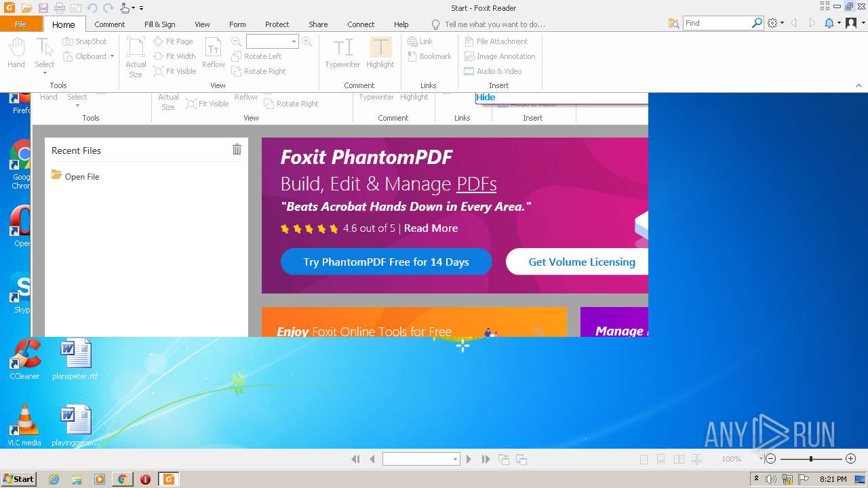Click the Link tool in Links group
Screen dimensions: 868x488
tap(420, 41)
